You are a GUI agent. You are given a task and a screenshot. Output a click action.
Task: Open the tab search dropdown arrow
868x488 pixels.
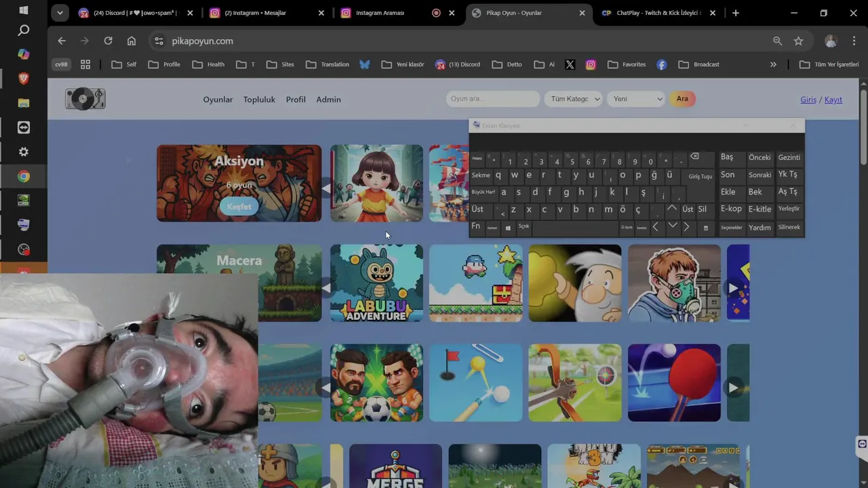coord(60,13)
